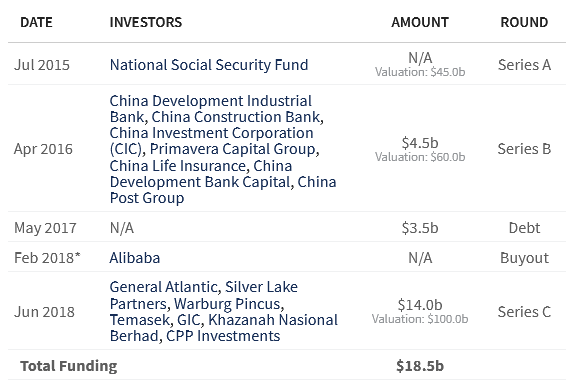Click the Alibaba investor link
This screenshot has height=391, width=578.
pos(135,258)
